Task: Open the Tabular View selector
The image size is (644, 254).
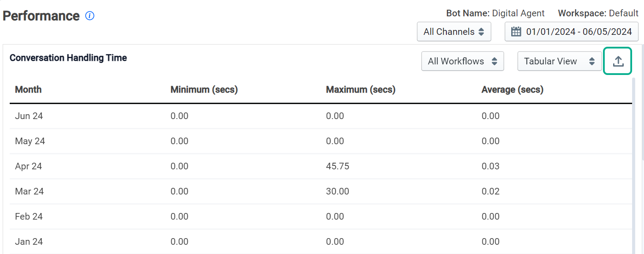Action: 559,61
